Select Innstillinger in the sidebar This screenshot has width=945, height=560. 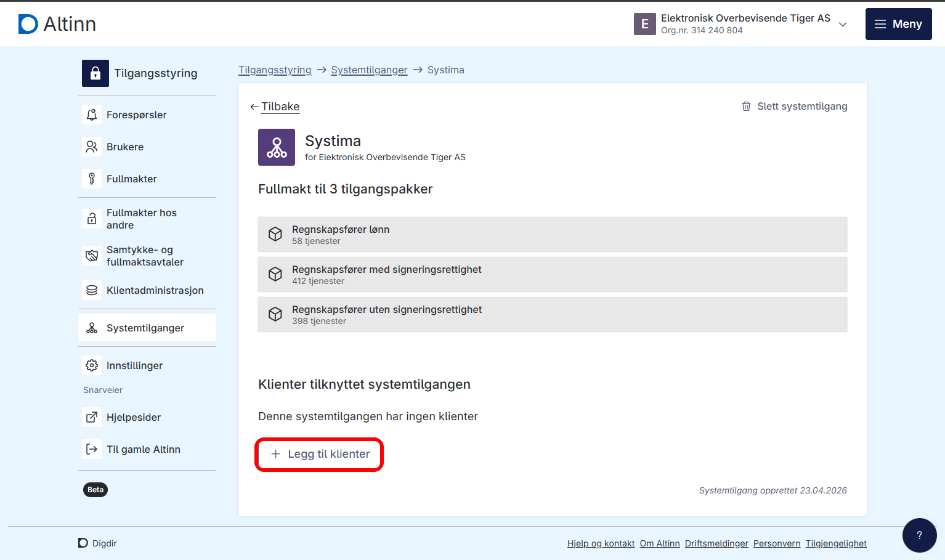[147, 365]
